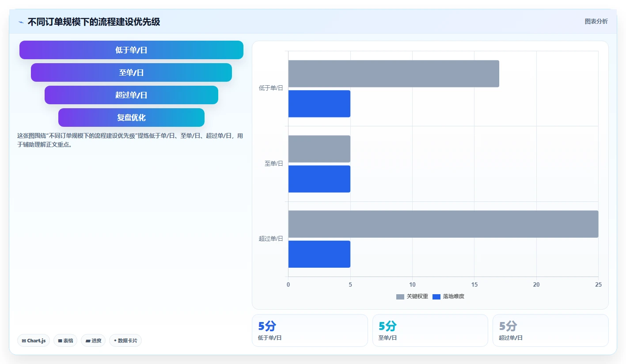This screenshot has width=626, height=364.
Task: Toggle 关键权重 legend entry
Action: (412, 296)
